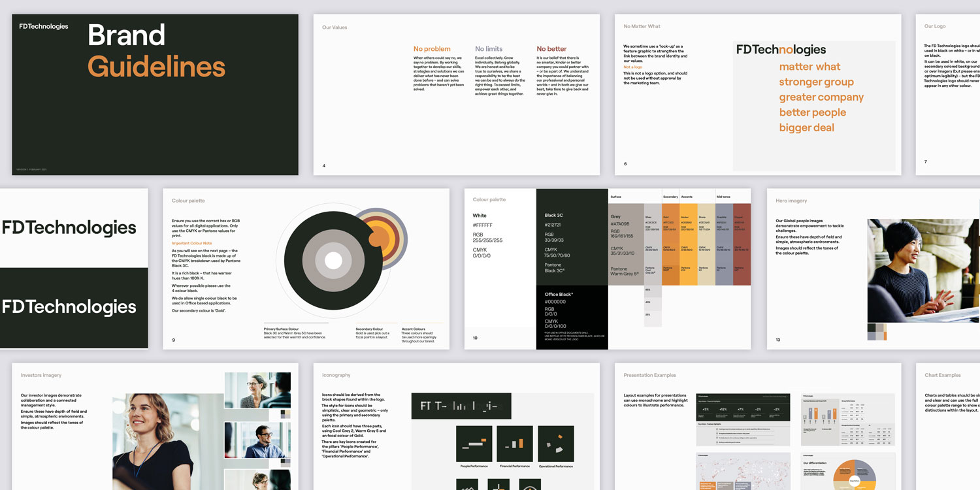This screenshot has height=490, width=980.
Task: Click the small colour-chip palette under the hero image
Action: (x=877, y=332)
